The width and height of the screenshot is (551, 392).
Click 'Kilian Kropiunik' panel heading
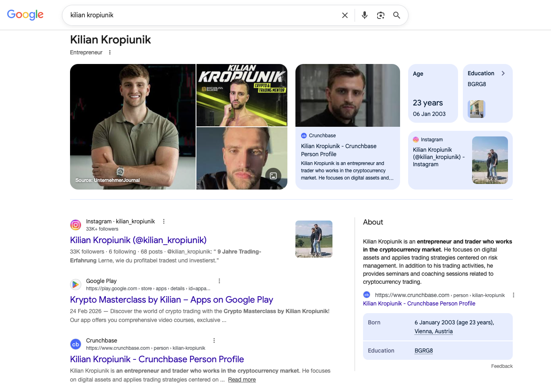tap(110, 39)
